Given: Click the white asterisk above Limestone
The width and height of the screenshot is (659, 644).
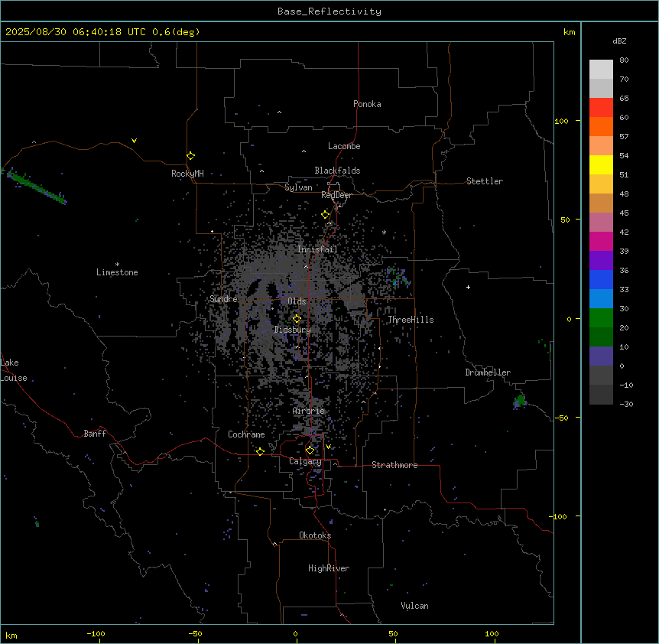Looking at the screenshot, I should point(117,265).
